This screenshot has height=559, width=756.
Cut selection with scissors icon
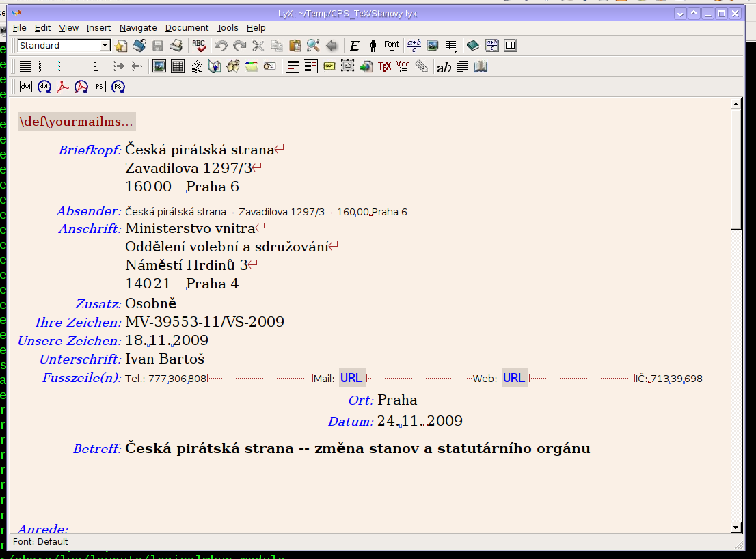click(258, 46)
